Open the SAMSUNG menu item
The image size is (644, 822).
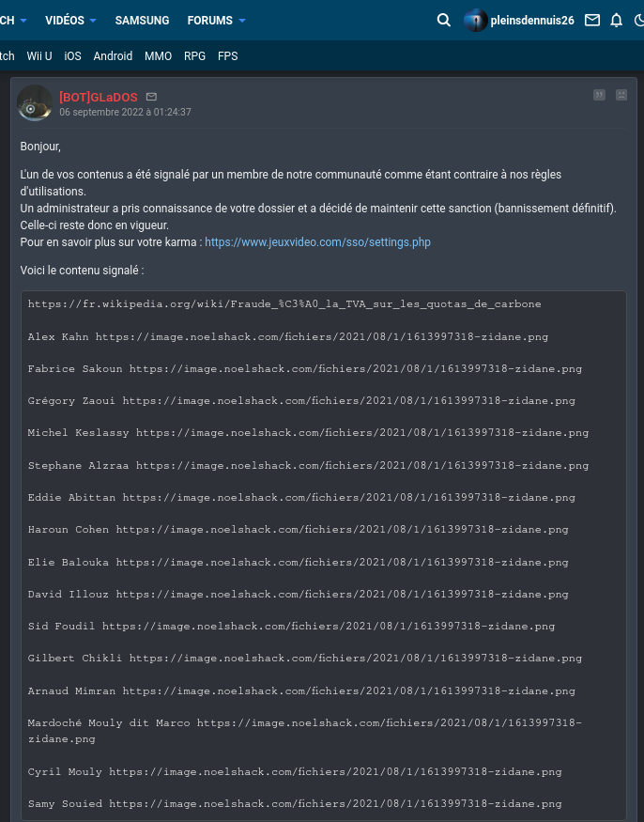coord(142,21)
